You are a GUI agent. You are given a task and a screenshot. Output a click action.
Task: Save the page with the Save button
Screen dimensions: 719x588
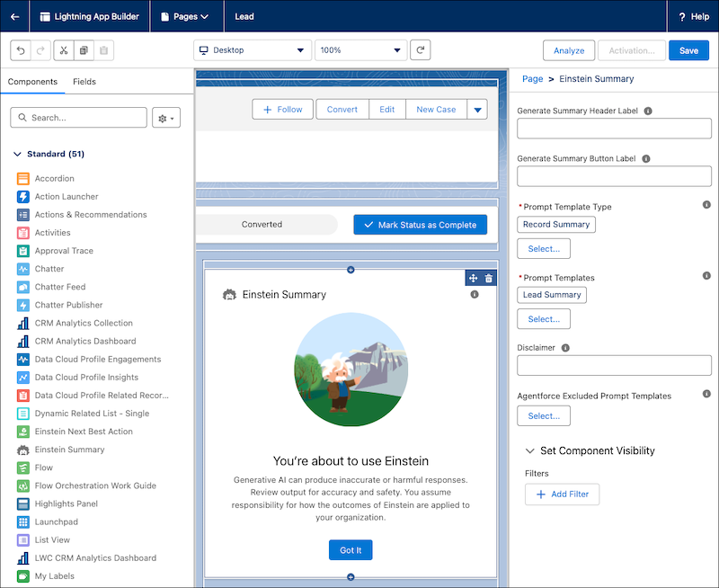click(688, 50)
